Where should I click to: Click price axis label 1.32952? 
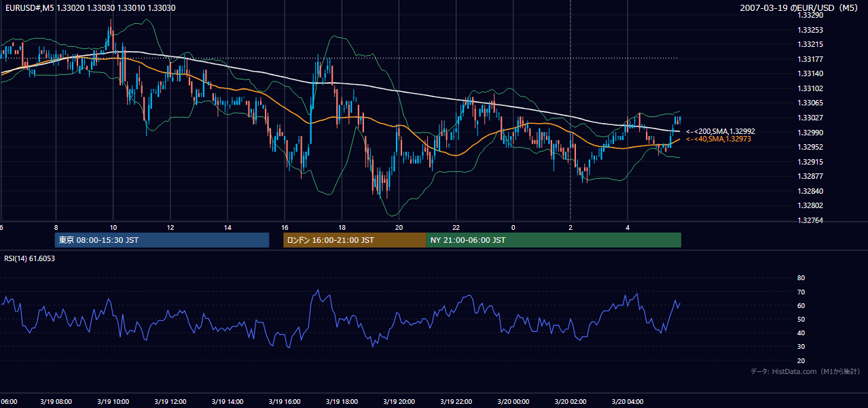click(809, 147)
